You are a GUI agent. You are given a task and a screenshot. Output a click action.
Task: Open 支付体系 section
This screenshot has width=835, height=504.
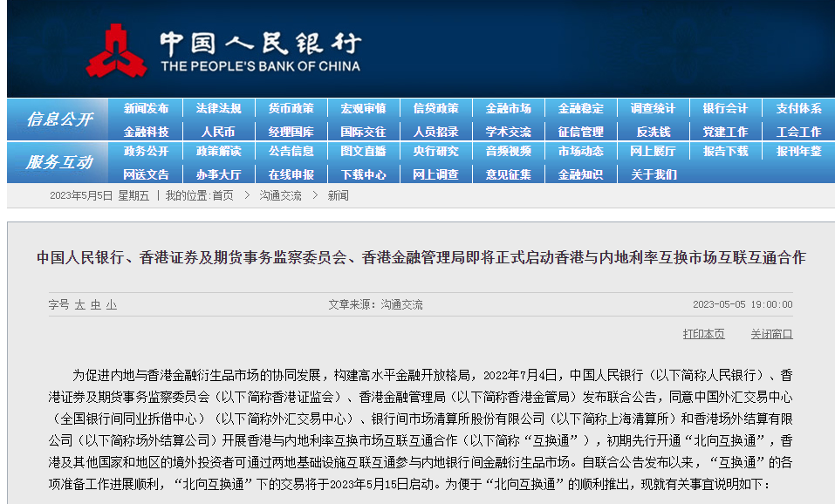798,109
